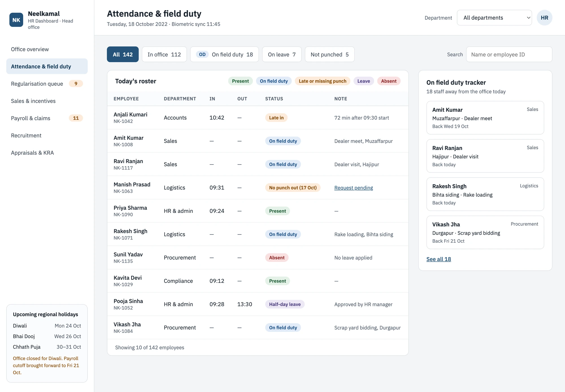Select the Not punched 5 tab
Screen dimensions: 565x392
(330, 54)
